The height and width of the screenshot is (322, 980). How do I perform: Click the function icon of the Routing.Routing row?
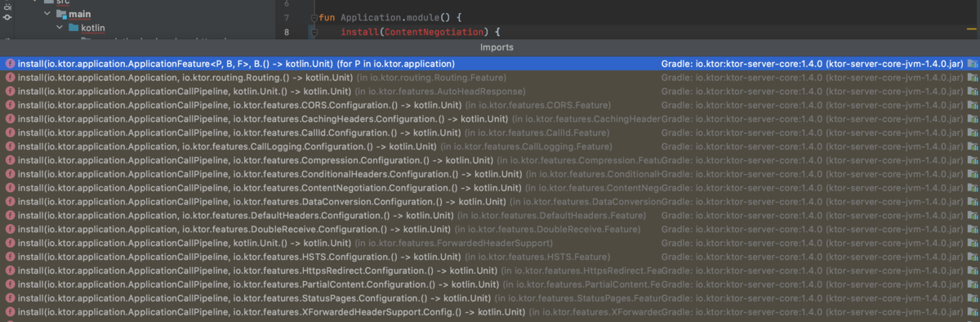pyautogui.click(x=10, y=78)
